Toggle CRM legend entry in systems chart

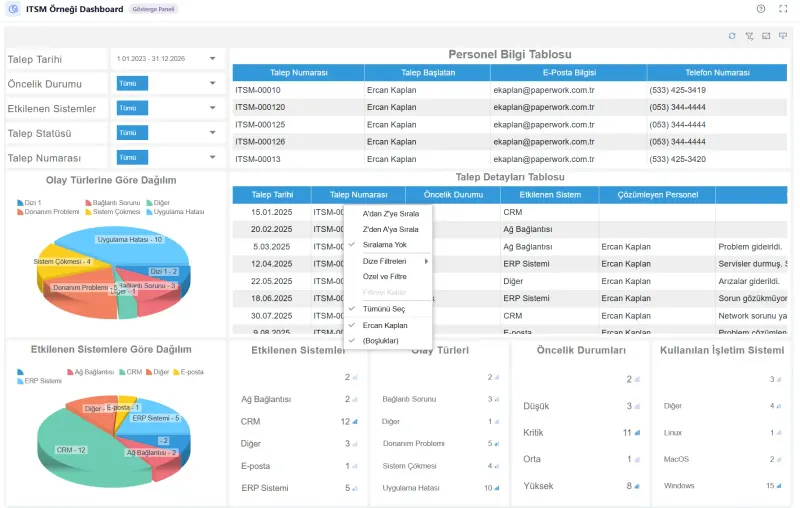(x=131, y=372)
